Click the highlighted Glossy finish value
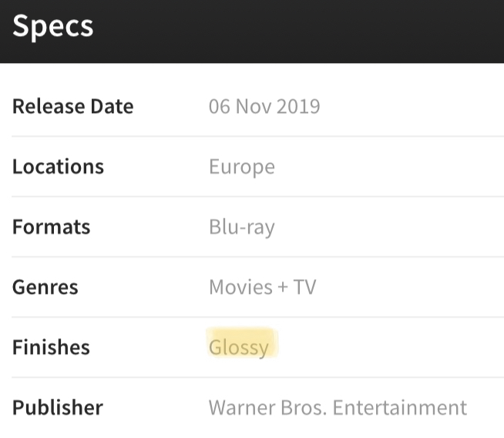 [x=239, y=347]
